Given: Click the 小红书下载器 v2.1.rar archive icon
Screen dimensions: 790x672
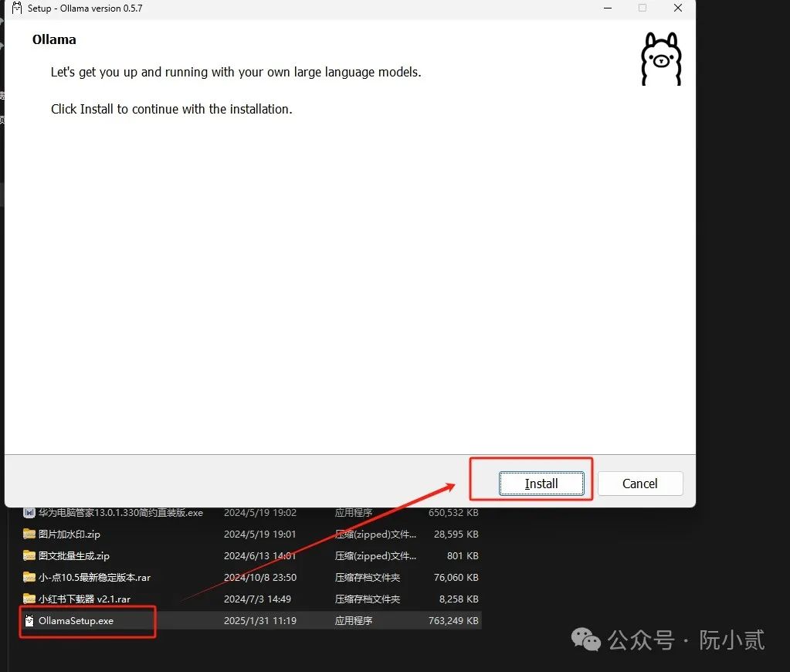Looking at the screenshot, I should [x=29, y=599].
